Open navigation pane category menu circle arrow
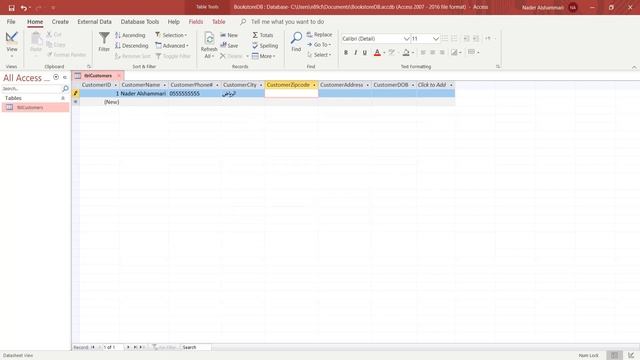This screenshot has height=360, width=640. (x=56, y=77)
